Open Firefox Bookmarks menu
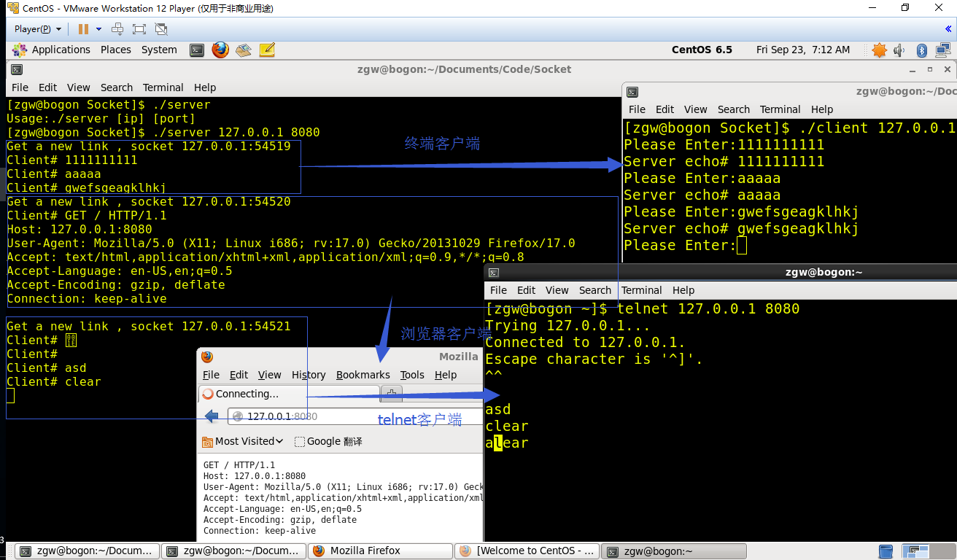 point(363,375)
